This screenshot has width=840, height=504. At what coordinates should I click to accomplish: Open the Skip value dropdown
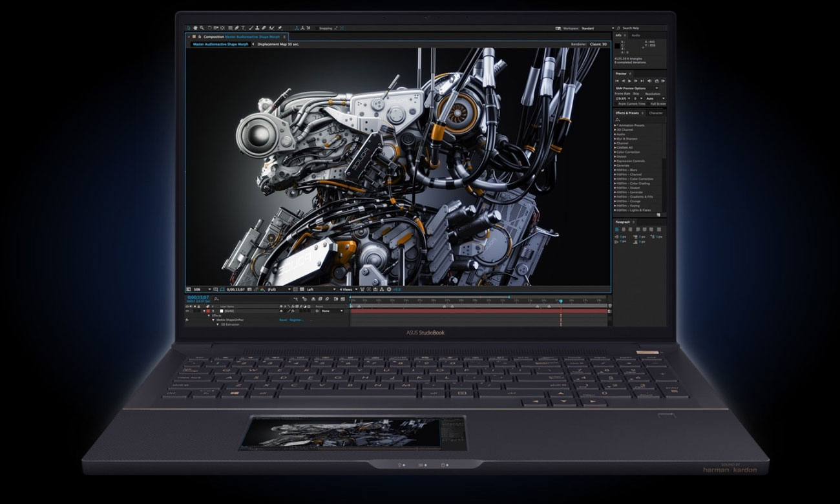tap(637, 98)
